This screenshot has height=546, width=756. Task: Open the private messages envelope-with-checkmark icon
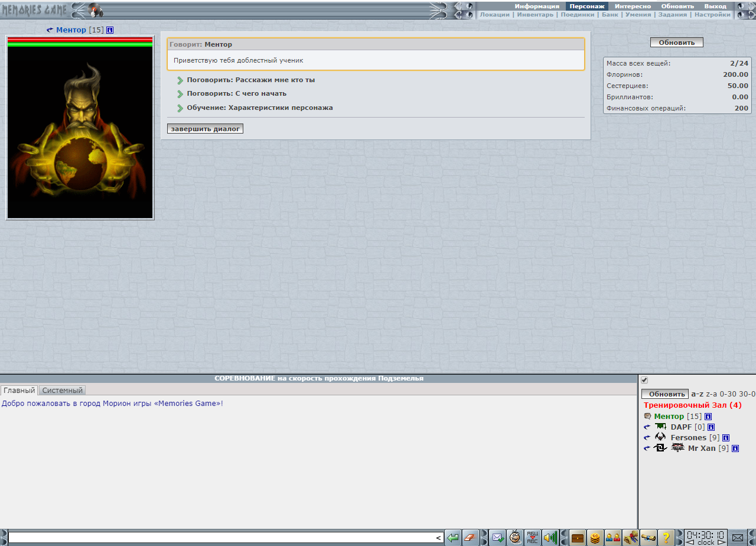pyautogui.click(x=497, y=538)
